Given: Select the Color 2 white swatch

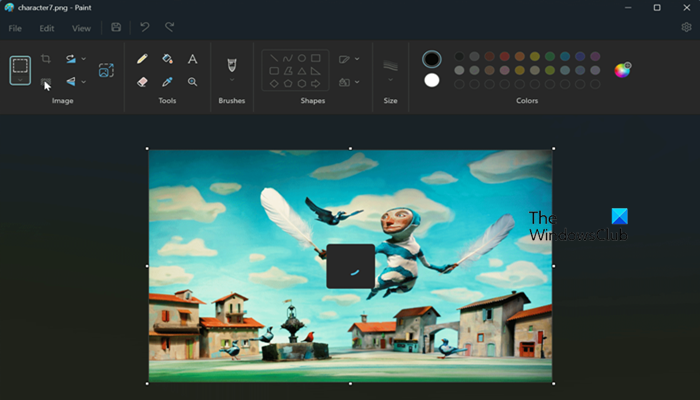Looking at the screenshot, I should tap(432, 80).
